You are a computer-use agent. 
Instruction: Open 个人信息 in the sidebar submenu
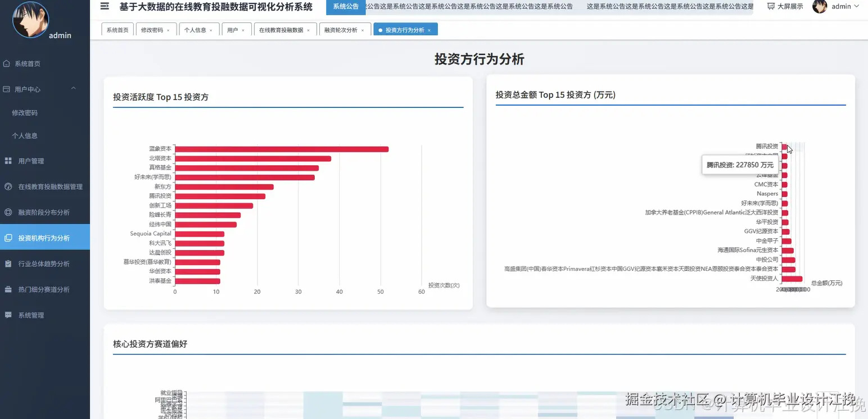[x=25, y=136]
